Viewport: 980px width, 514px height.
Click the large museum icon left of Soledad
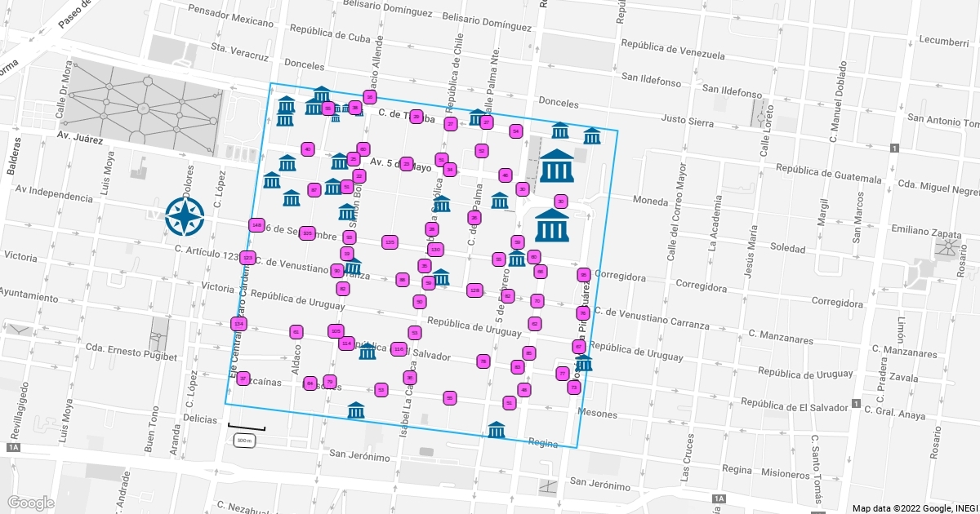click(x=552, y=225)
